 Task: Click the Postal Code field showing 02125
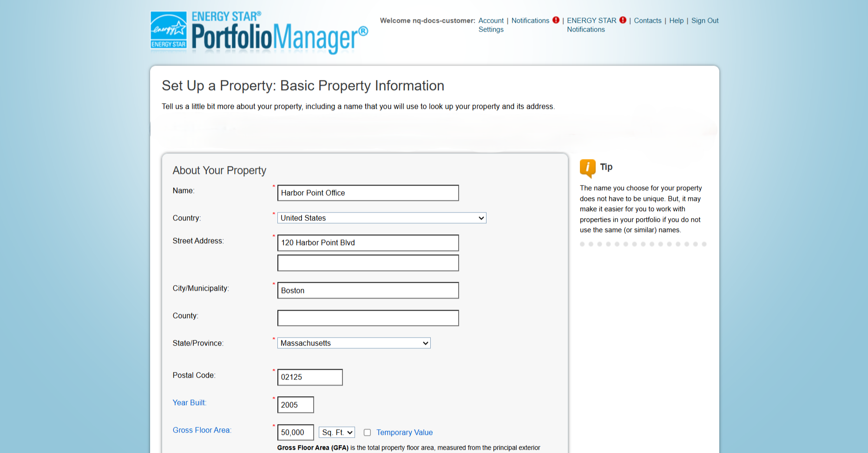pyautogui.click(x=310, y=377)
